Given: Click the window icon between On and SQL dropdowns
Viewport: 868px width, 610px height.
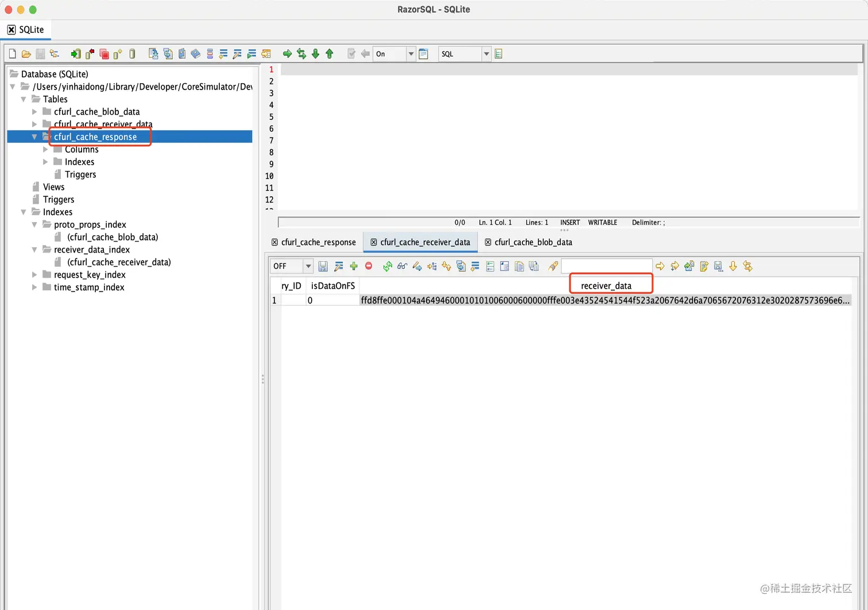Looking at the screenshot, I should (423, 54).
